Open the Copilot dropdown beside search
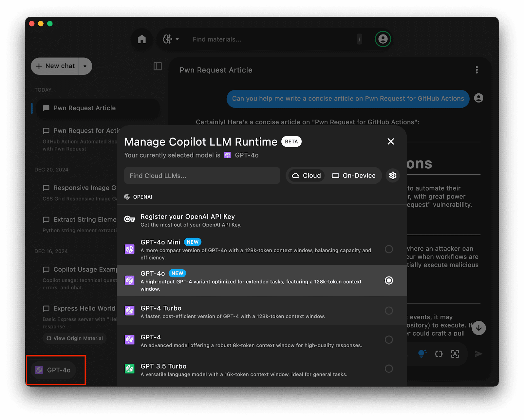The image size is (524, 420). (x=171, y=39)
